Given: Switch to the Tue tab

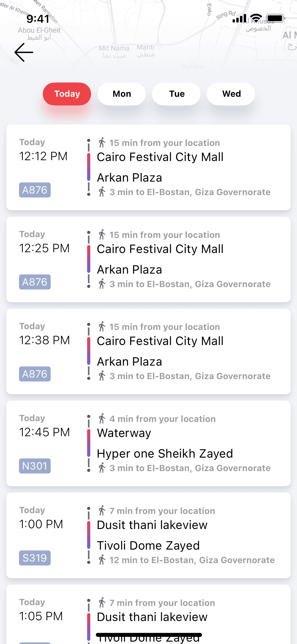Looking at the screenshot, I should click(176, 94).
